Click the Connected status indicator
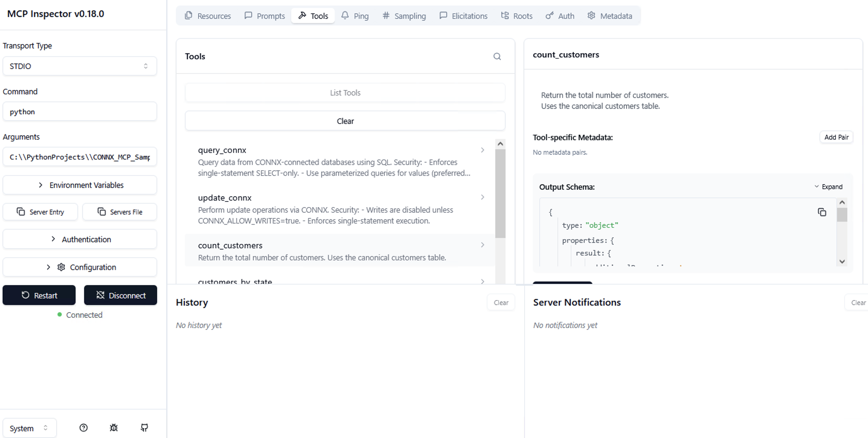The image size is (868, 438). click(x=80, y=315)
